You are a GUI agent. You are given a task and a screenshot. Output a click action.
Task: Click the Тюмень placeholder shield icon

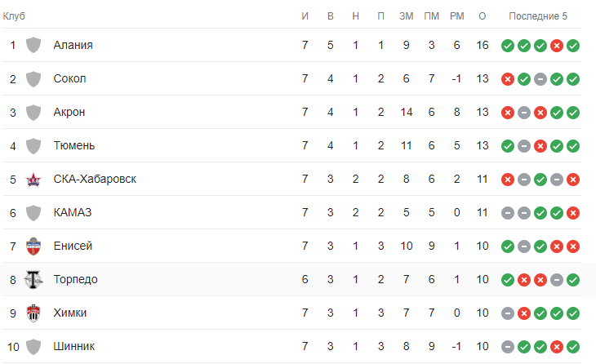click(x=33, y=145)
